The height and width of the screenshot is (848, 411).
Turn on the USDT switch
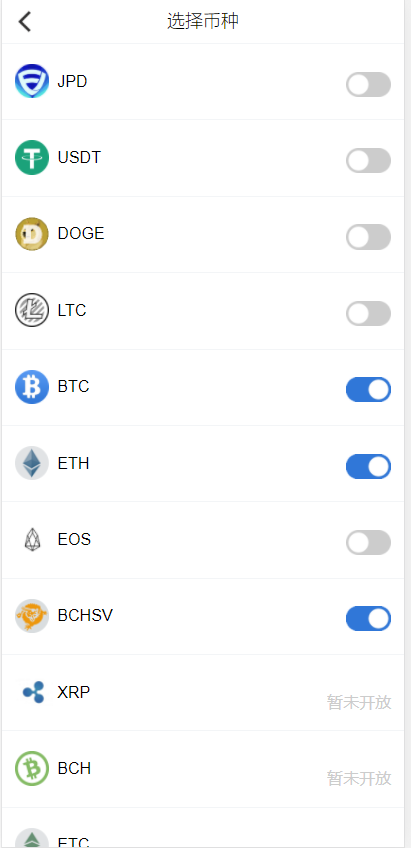368,161
